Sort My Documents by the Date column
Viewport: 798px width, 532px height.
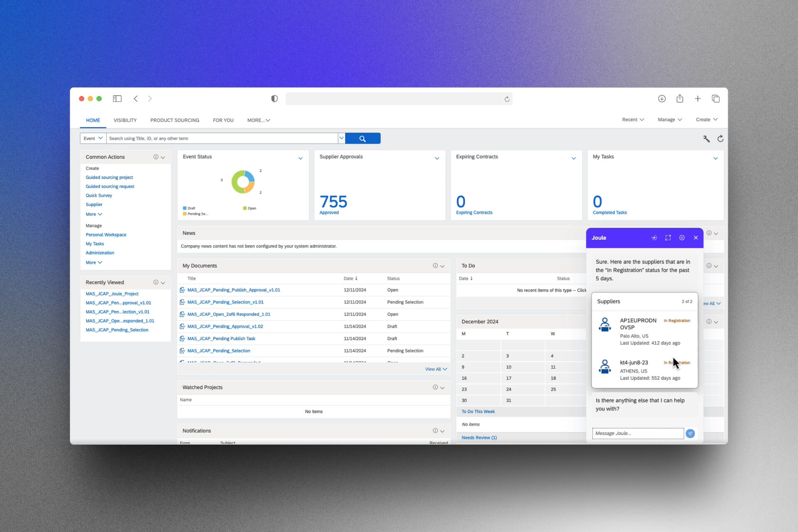coord(350,278)
